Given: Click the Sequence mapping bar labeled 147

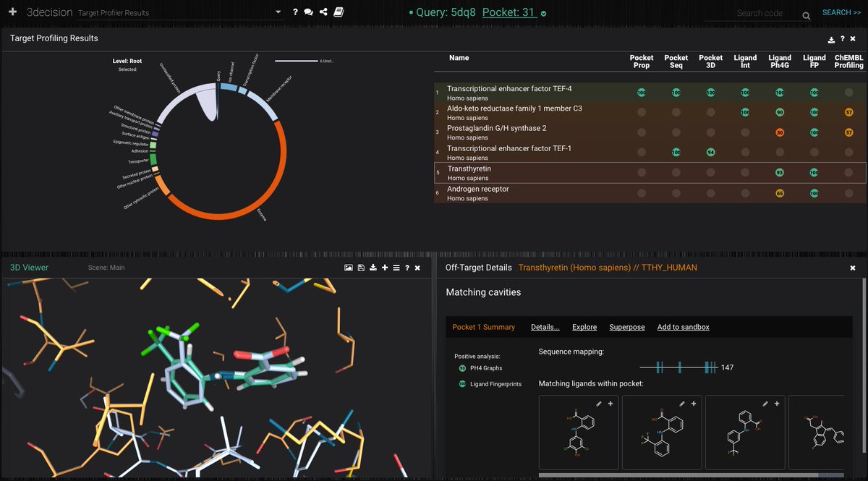Looking at the screenshot, I should [x=678, y=367].
